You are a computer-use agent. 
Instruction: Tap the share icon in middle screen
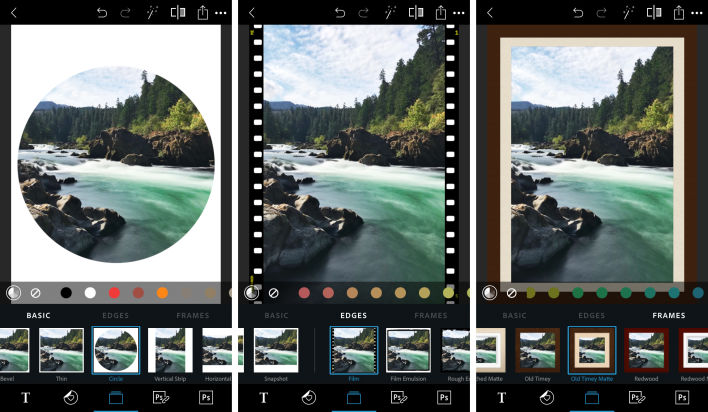tap(441, 13)
